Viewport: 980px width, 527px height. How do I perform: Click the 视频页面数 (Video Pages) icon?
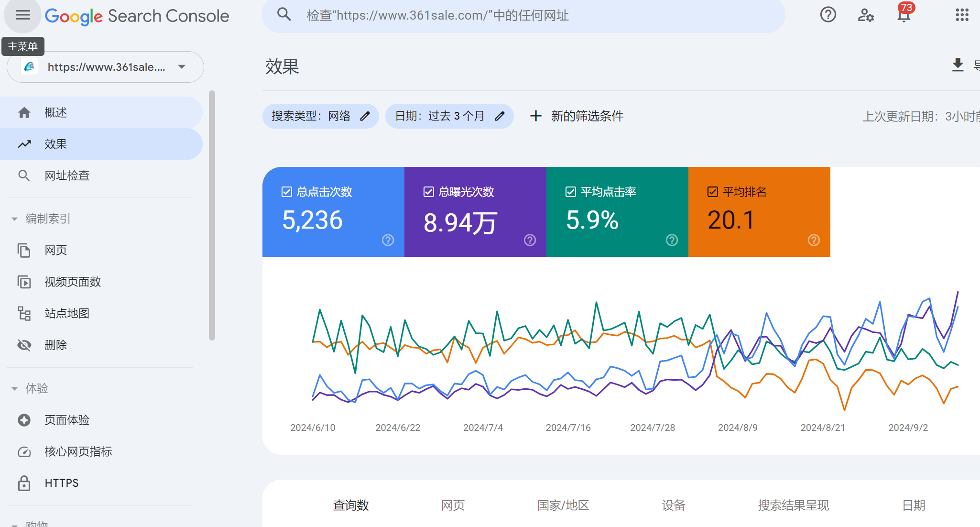24,282
